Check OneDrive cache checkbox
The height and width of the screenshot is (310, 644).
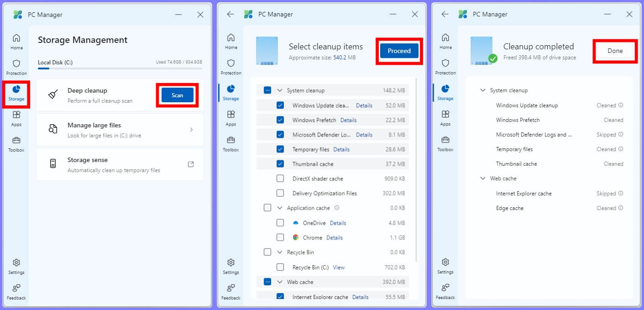(x=280, y=223)
